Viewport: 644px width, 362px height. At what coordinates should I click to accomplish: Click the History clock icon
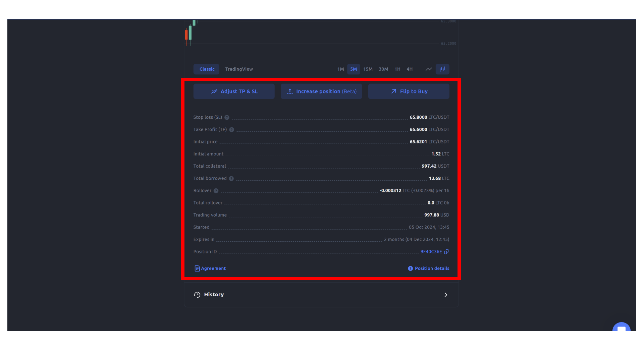pyautogui.click(x=197, y=294)
